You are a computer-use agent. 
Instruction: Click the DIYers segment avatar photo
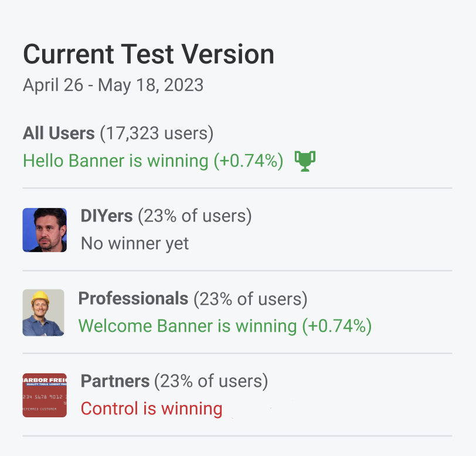point(45,230)
